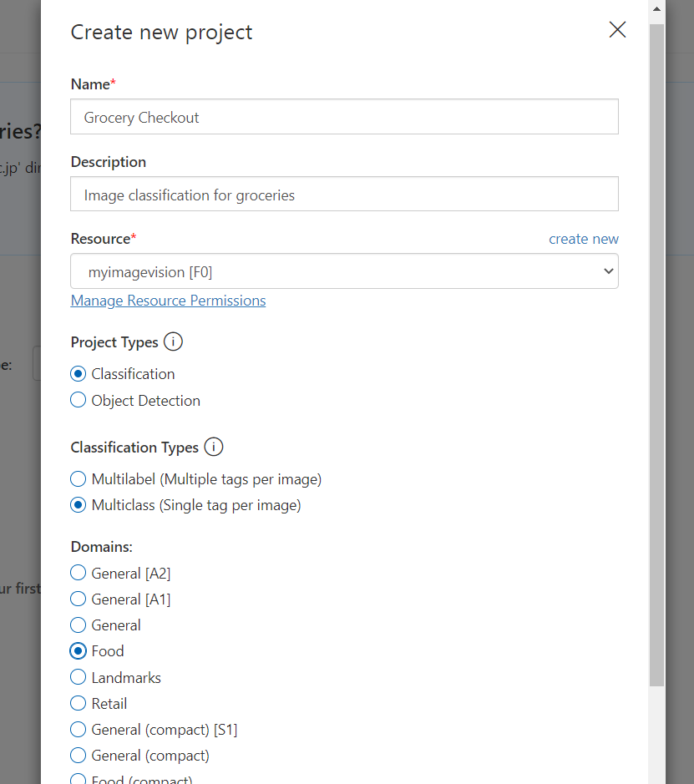Viewport: 694px width, 784px height.
Task: Click the dialog's vertical scrollbar thumb
Action: [657, 355]
